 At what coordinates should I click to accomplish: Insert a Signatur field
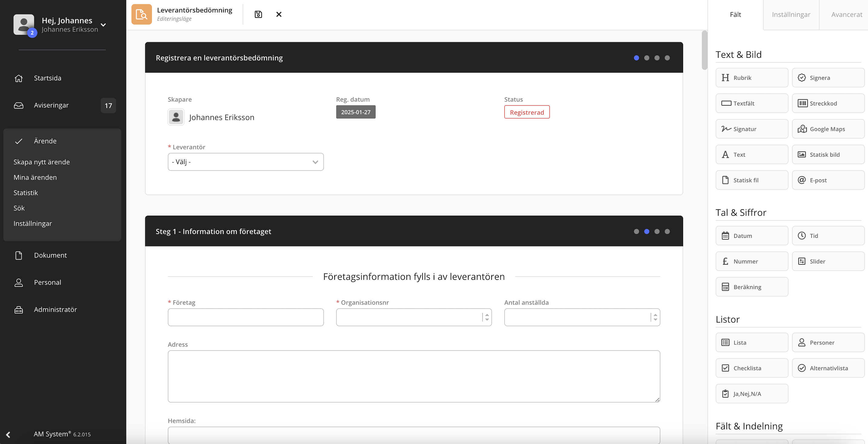coord(752,129)
